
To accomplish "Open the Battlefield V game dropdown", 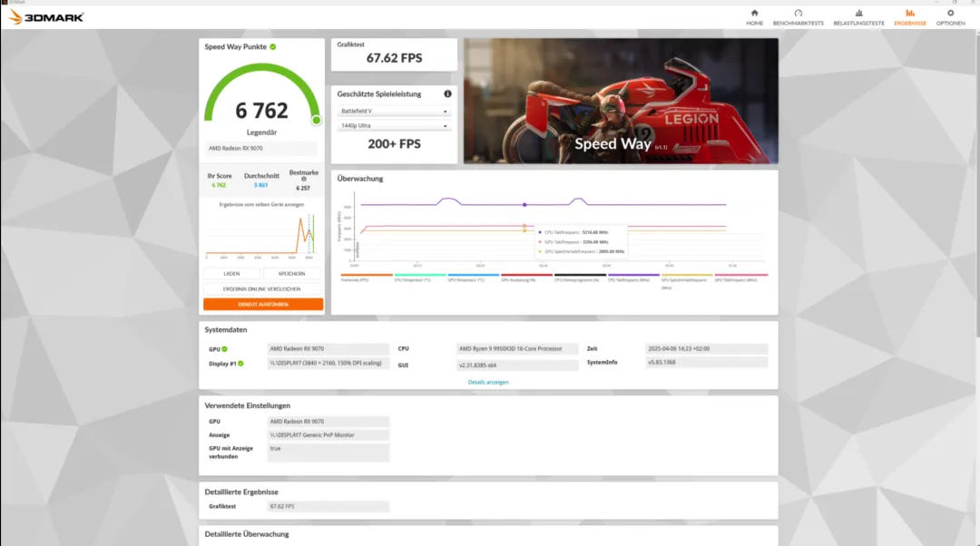I will [395, 112].
